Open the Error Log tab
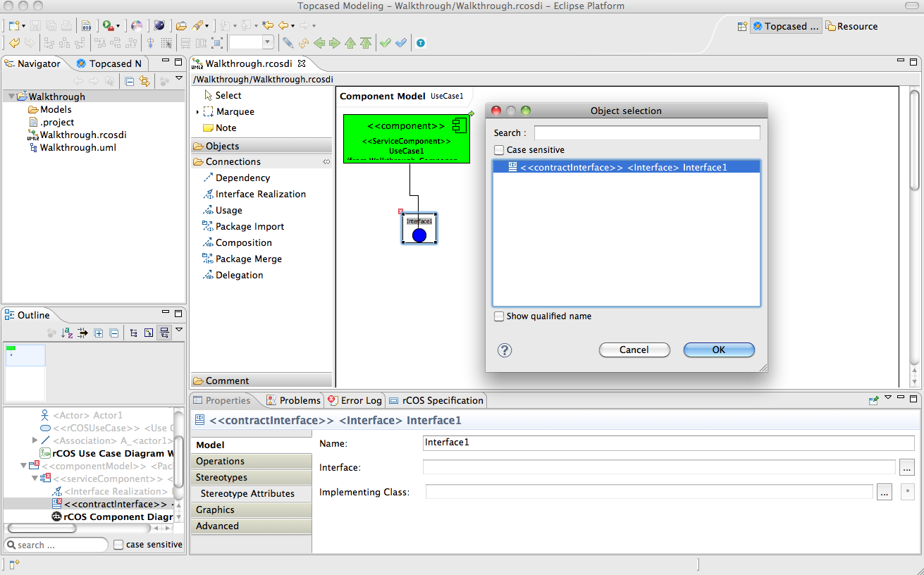924x575 pixels. 355,400
